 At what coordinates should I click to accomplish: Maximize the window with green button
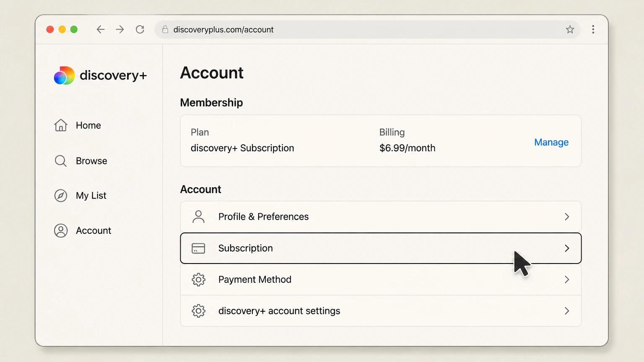tap(74, 29)
